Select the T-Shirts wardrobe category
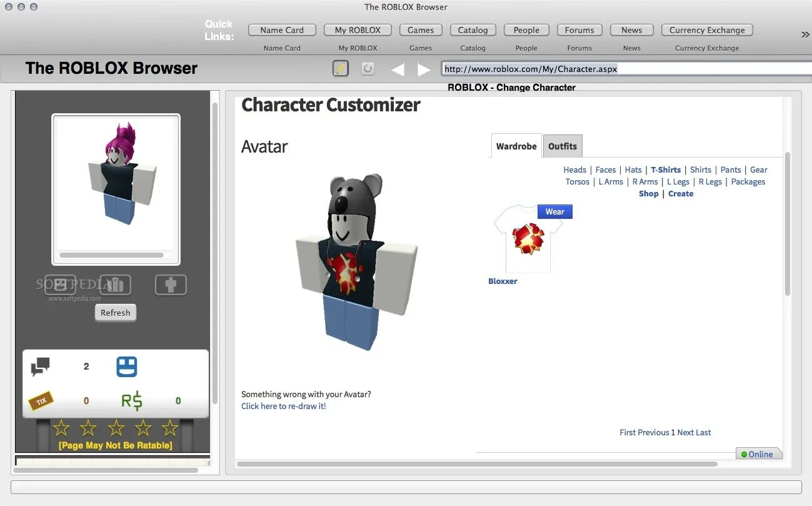Image resolution: width=812 pixels, height=506 pixels. coord(666,170)
